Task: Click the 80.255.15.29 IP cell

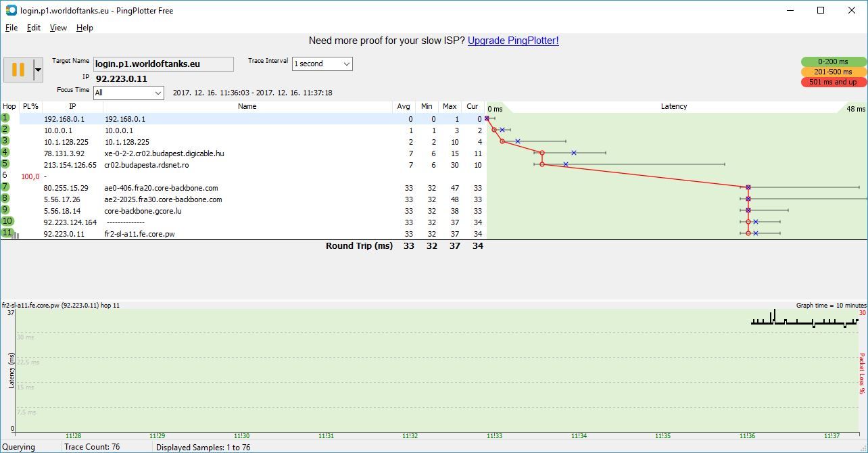Action: pos(66,188)
